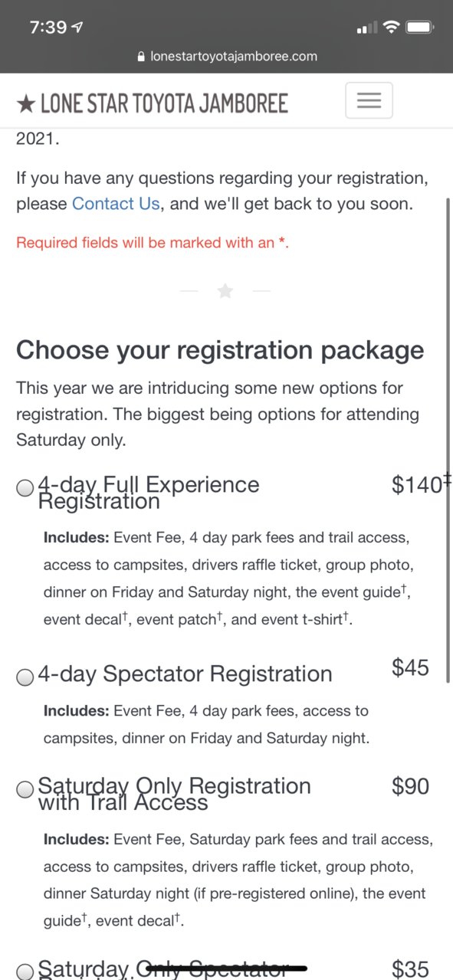Open the Contact Us link
453x980 pixels.
pos(116,204)
